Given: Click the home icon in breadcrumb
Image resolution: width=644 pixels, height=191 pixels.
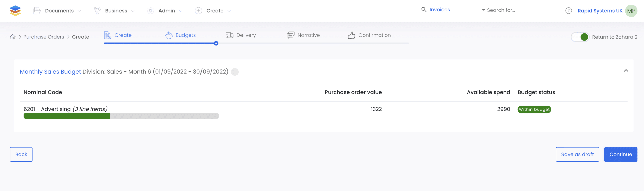Looking at the screenshot, I should [x=13, y=37].
